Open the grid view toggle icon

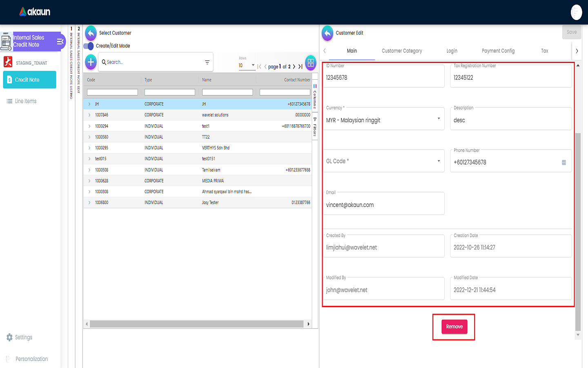311,63
